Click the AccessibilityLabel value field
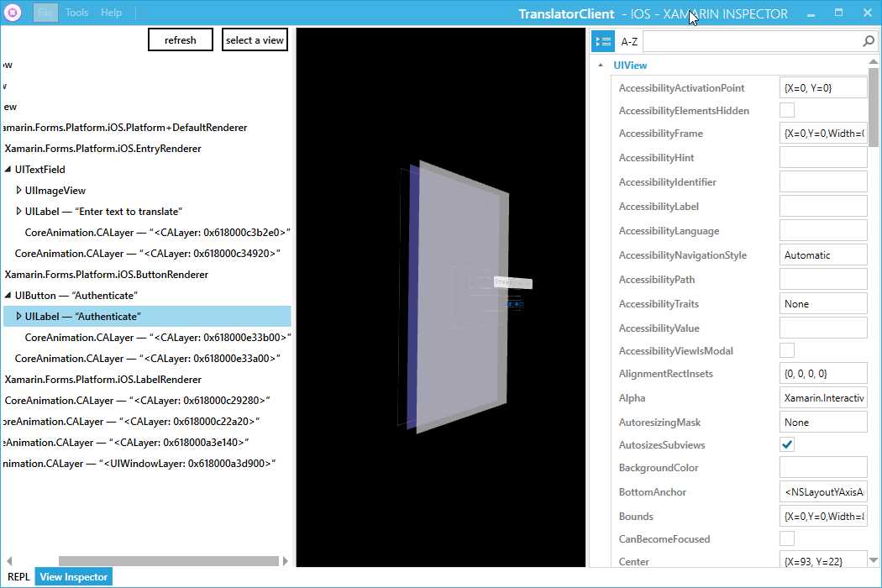Viewport: 882px width, 588px height. [823, 206]
